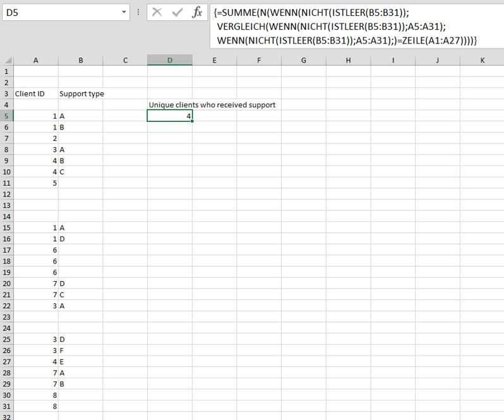
Task: Select row 5 header
Action: tap(6, 116)
